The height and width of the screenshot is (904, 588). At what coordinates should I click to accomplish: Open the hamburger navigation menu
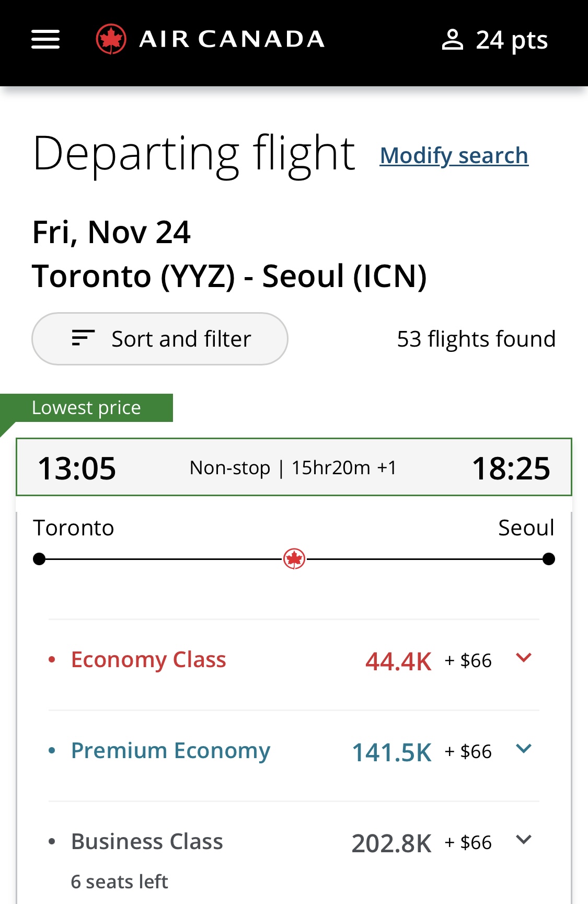click(x=45, y=39)
